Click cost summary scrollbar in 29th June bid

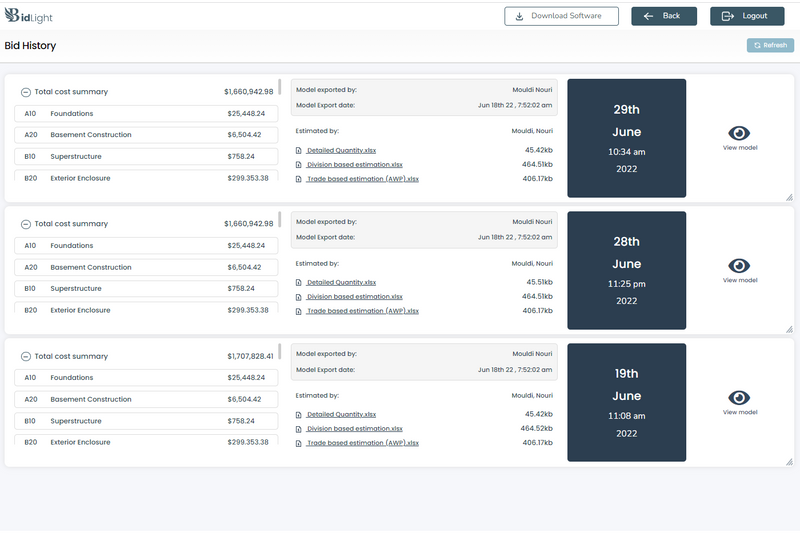coord(280,87)
